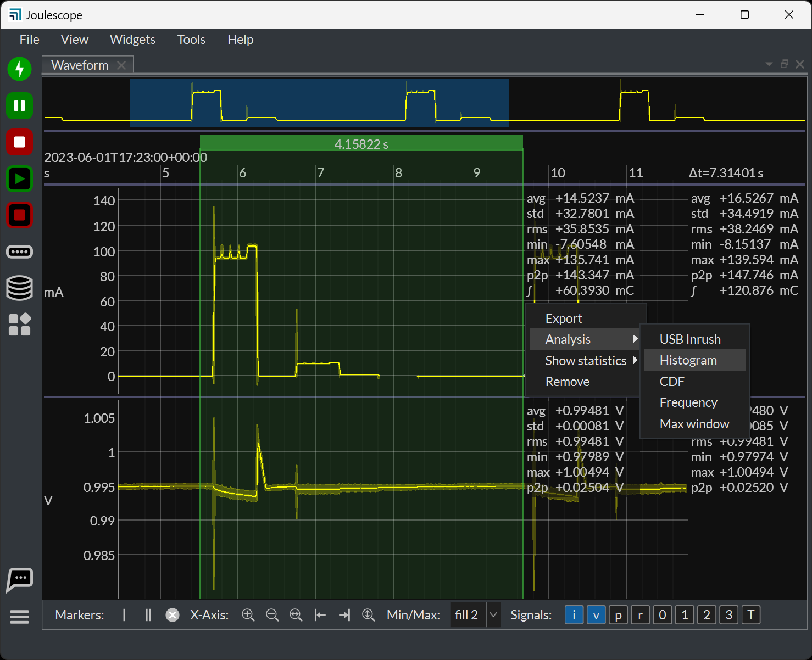Open the hamburger menu at the sidebar bottom
This screenshot has height=660, width=812.
tap(20, 617)
